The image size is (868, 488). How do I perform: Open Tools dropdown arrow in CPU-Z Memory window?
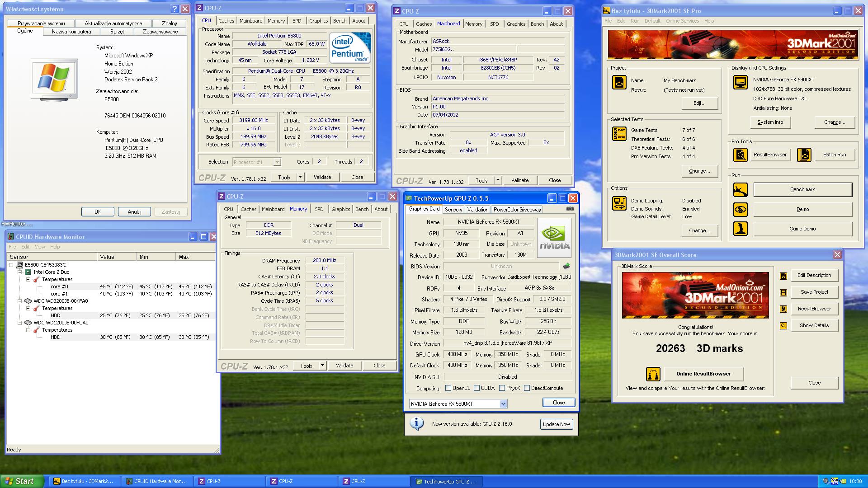(322, 366)
